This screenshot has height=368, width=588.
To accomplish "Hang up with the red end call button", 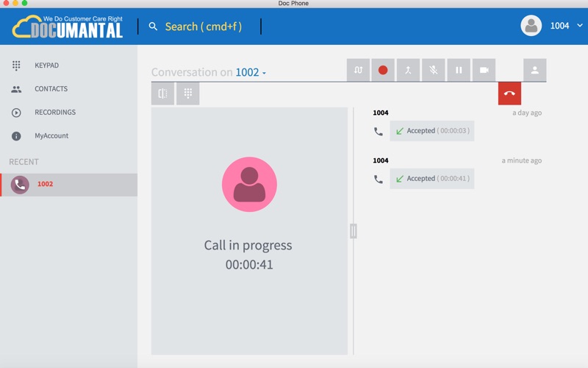I will point(509,93).
